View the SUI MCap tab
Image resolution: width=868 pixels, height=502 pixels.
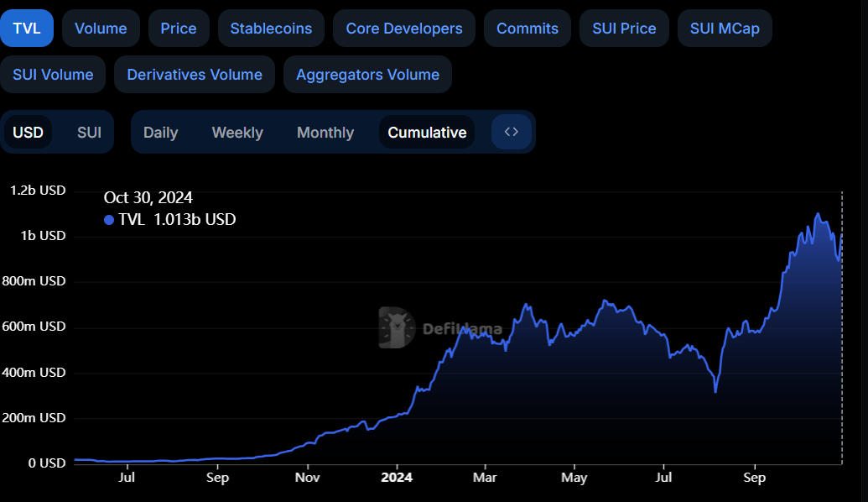(x=724, y=28)
